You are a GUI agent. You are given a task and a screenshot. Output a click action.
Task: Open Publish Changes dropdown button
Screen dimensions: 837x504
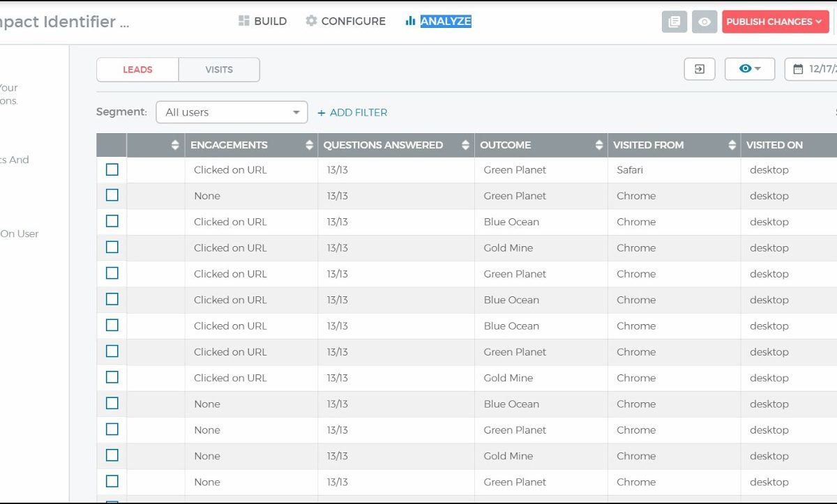tap(774, 22)
